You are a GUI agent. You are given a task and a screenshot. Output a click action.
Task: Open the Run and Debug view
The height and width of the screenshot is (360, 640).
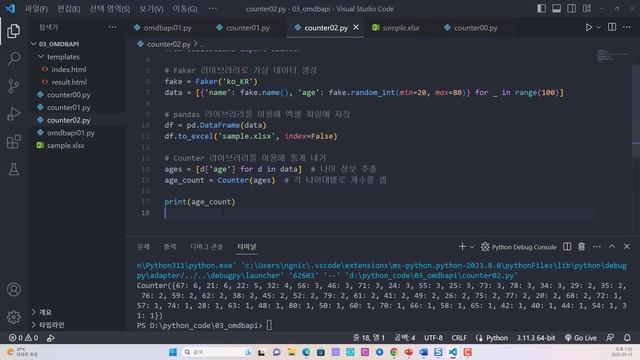13,113
